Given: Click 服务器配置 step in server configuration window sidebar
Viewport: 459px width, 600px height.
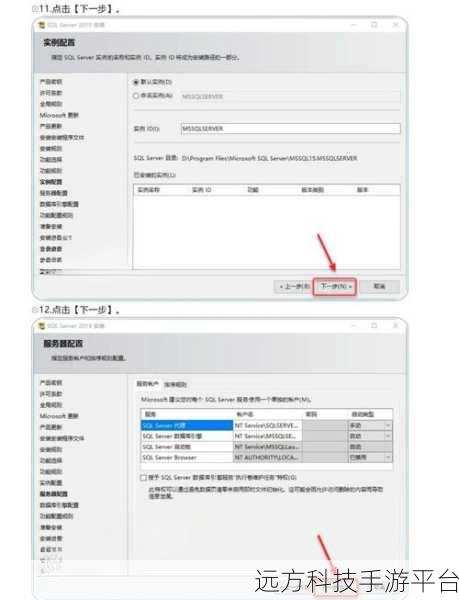Looking at the screenshot, I should (54, 494).
